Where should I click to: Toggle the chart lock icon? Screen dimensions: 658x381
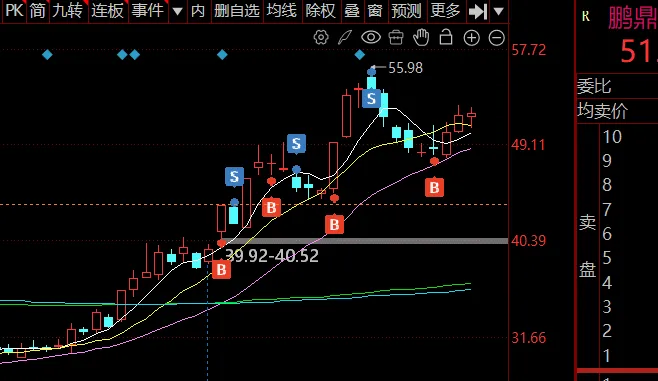tap(446, 37)
